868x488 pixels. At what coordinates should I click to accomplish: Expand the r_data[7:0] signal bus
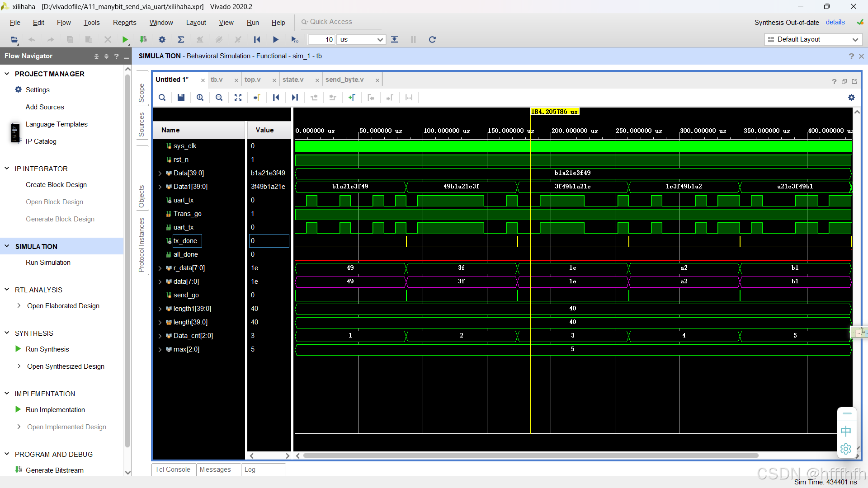click(x=160, y=268)
